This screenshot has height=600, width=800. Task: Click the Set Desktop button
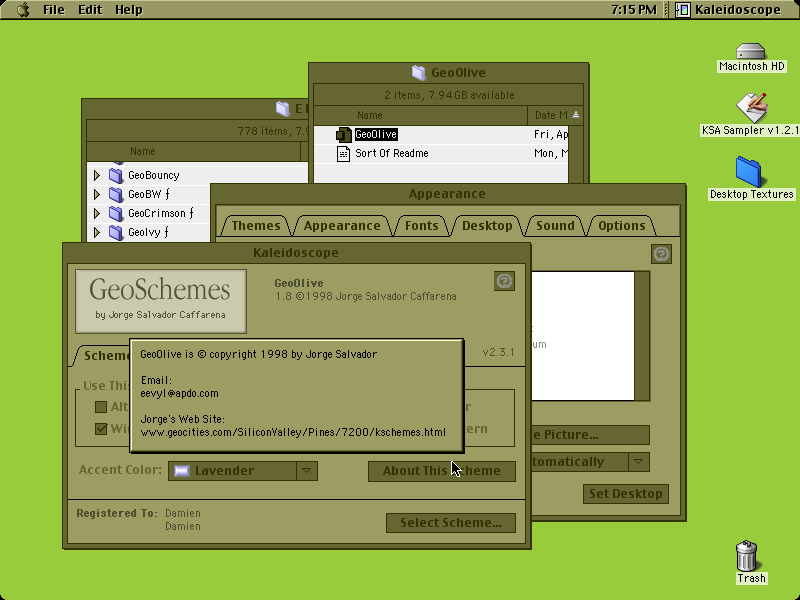626,494
